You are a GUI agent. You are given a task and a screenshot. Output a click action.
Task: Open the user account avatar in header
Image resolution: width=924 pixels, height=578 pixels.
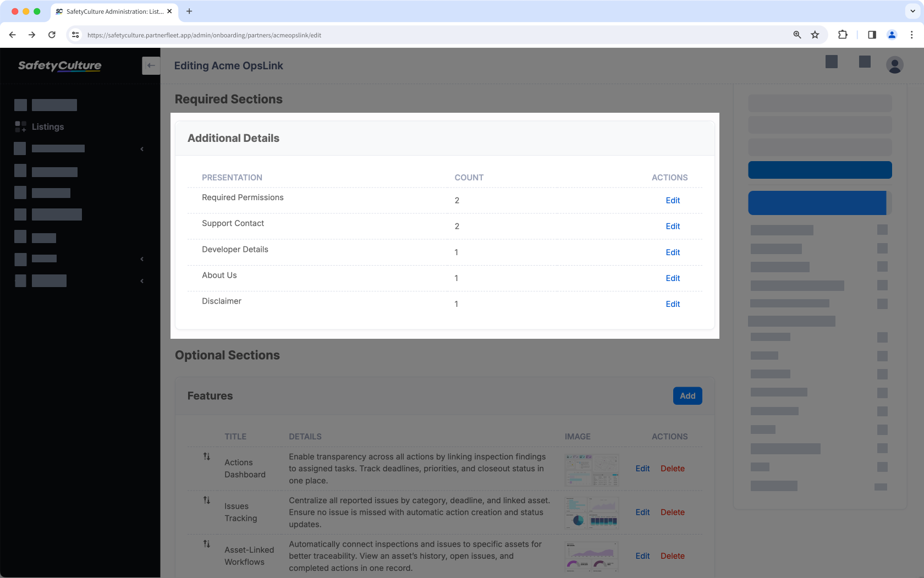pyautogui.click(x=895, y=65)
